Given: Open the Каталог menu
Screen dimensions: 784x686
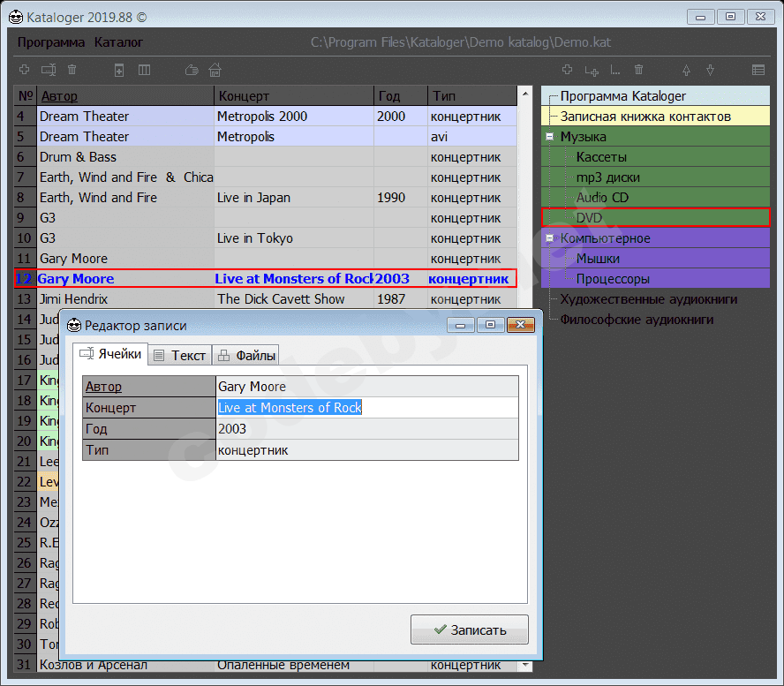Looking at the screenshot, I should (118, 42).
